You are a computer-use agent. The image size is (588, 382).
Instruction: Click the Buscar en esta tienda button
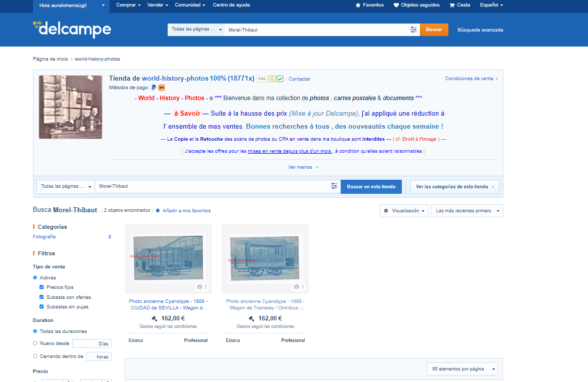371,187
